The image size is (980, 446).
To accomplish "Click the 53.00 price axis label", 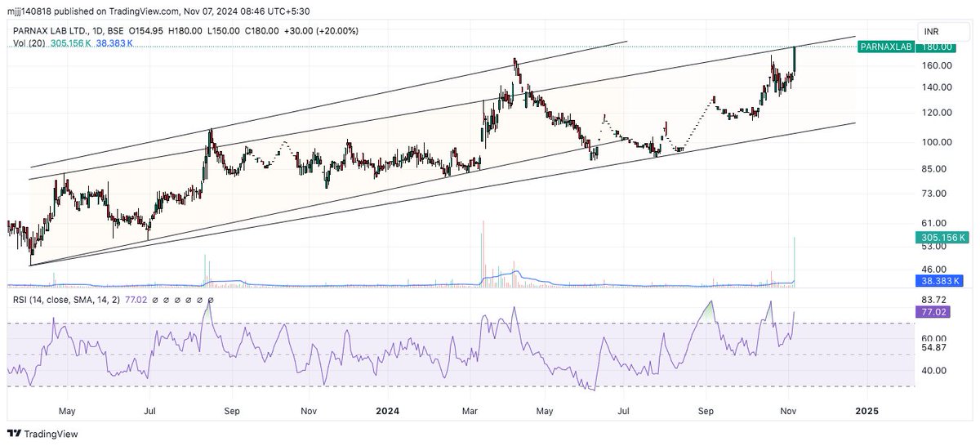I will (935, 246).
